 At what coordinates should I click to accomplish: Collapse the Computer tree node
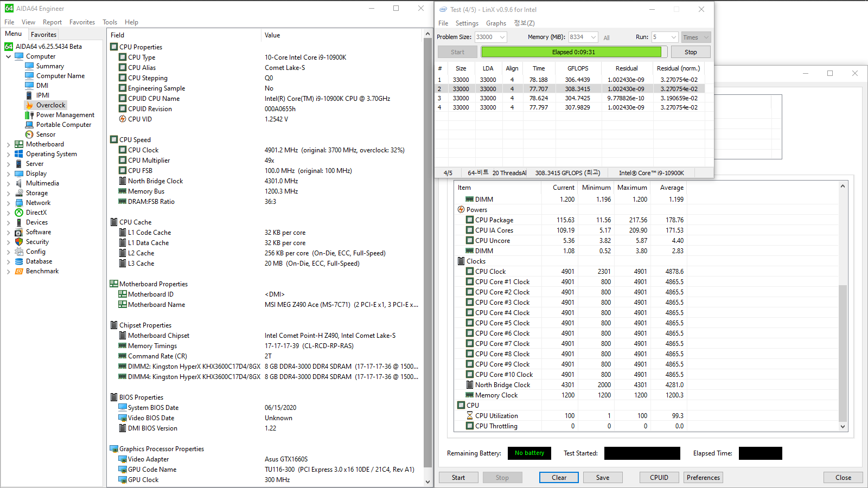click(9, 56)
